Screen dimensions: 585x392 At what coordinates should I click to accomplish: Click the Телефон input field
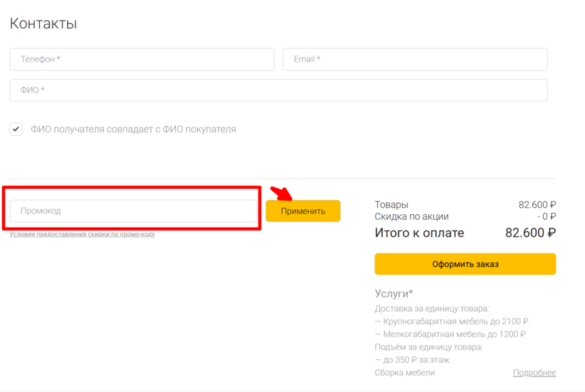pyautogui.click(x=142, y=59)
